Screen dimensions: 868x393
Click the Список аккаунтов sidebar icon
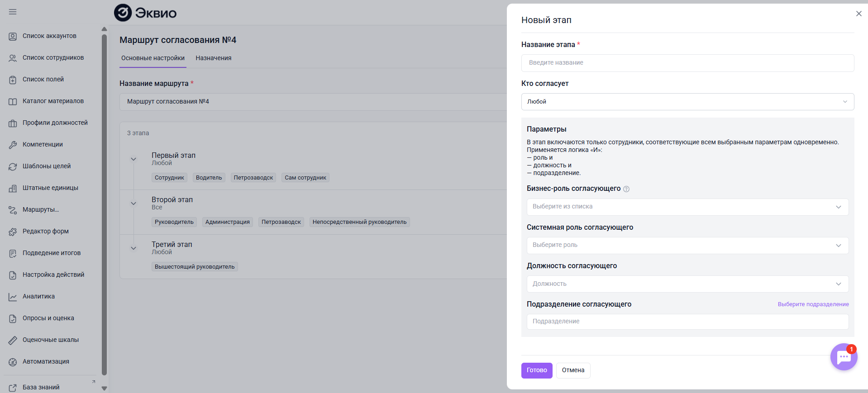(13, 36)
